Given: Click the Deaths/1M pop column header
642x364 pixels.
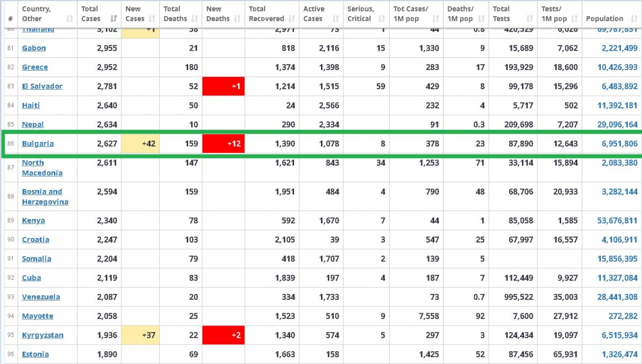Looking at the screenshot, I should [x=466, y=14].
